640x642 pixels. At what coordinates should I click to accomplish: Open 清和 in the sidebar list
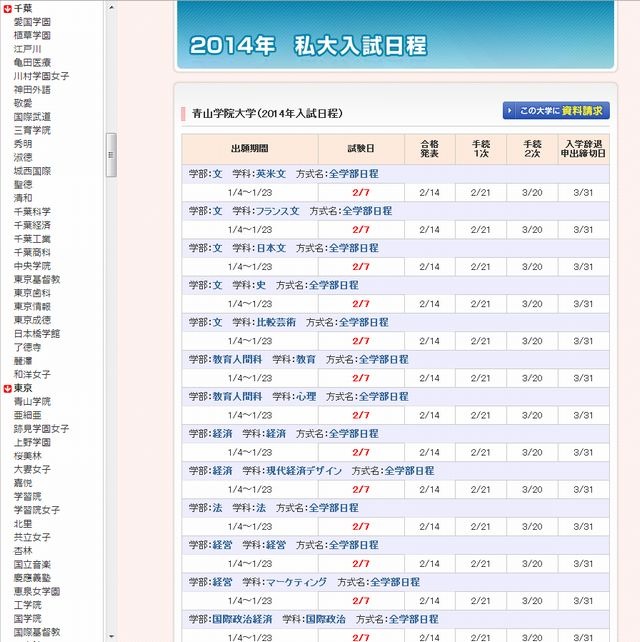(23, 198)
